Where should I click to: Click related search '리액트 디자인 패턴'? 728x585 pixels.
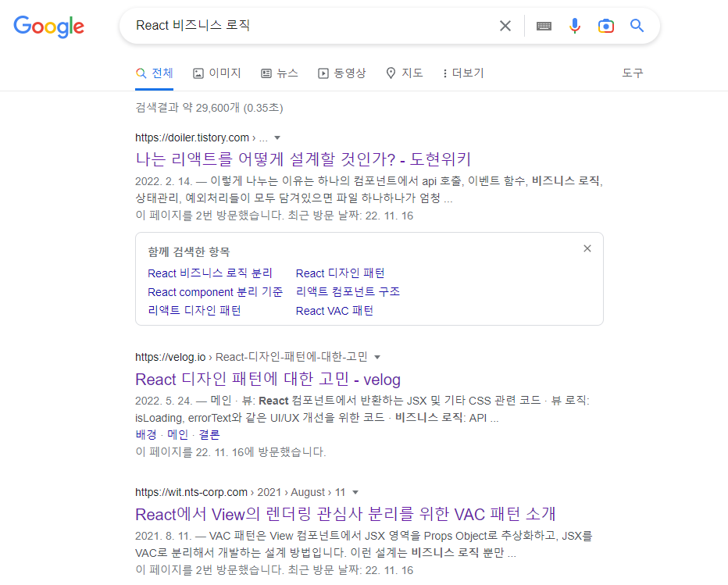[194, 311]
